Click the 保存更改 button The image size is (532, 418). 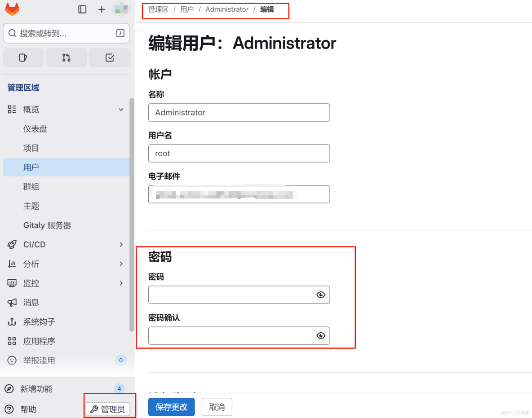[171, 407]
